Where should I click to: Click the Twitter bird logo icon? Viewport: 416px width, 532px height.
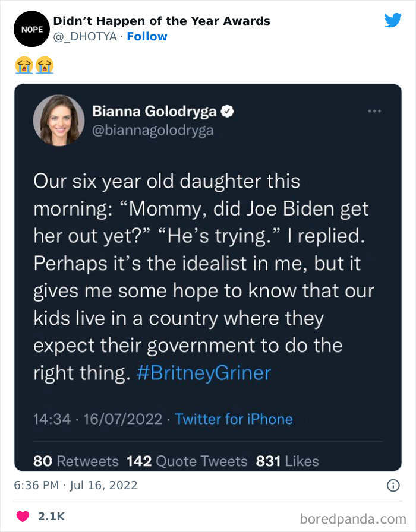pyautogui.click(x=393, y=21)
